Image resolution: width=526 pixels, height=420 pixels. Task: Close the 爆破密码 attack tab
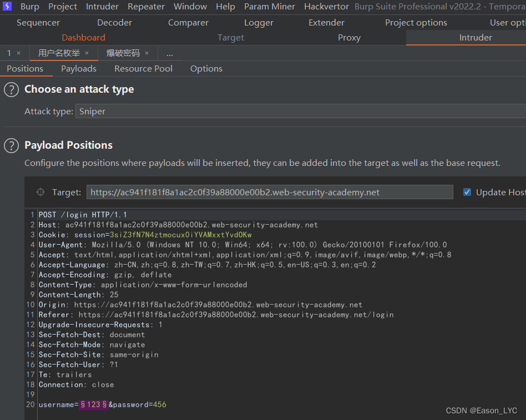(146, 53)
